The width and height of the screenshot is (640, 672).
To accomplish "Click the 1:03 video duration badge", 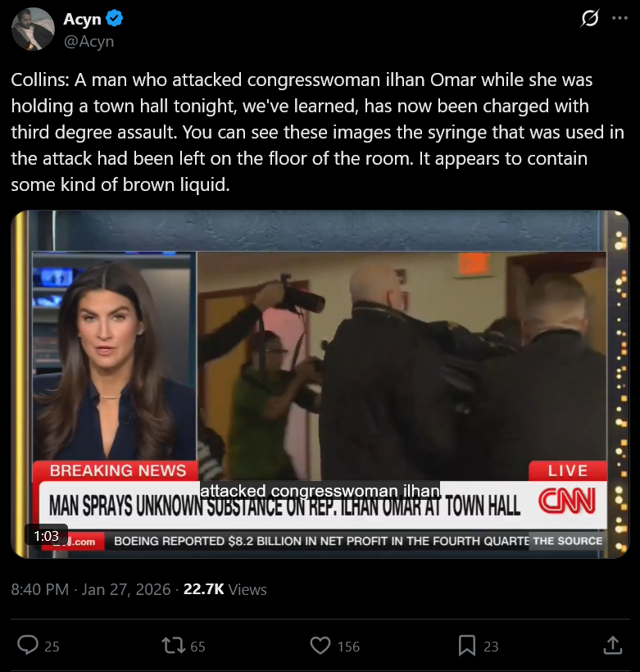I will coord(46,536).
